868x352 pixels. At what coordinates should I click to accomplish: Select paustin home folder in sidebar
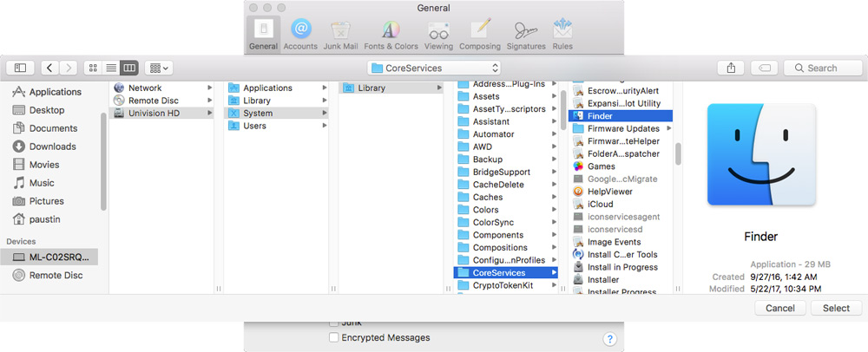coord(49,219)
